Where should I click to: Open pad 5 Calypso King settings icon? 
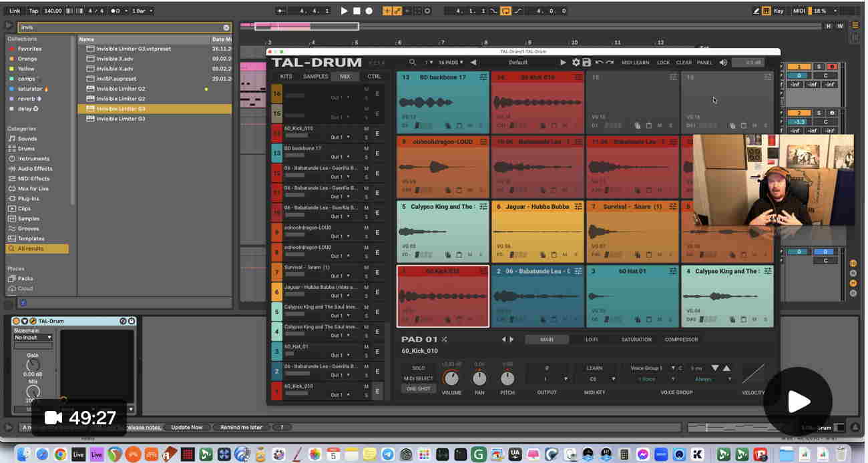coord(483,207)
